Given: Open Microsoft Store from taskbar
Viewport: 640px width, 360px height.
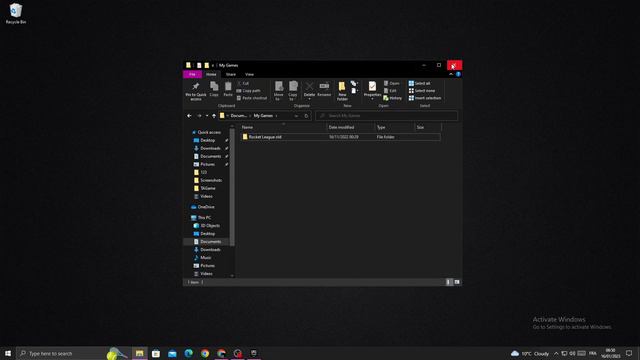Looking at the screenshot, I should click(156, 353).
